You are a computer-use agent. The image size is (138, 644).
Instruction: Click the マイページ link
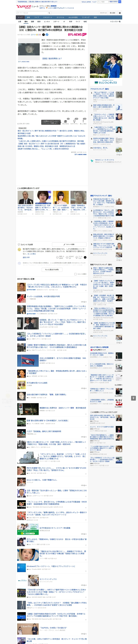[x=103, y=13]
